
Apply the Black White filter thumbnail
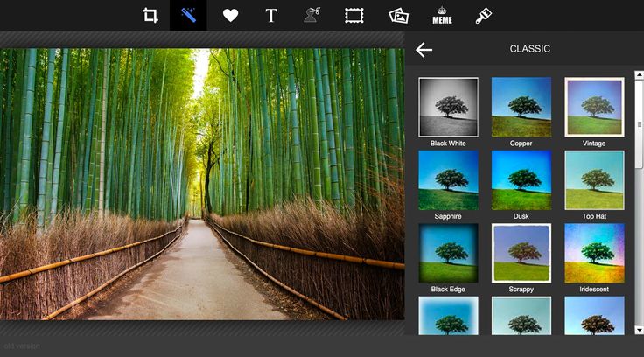coord(448,107)
